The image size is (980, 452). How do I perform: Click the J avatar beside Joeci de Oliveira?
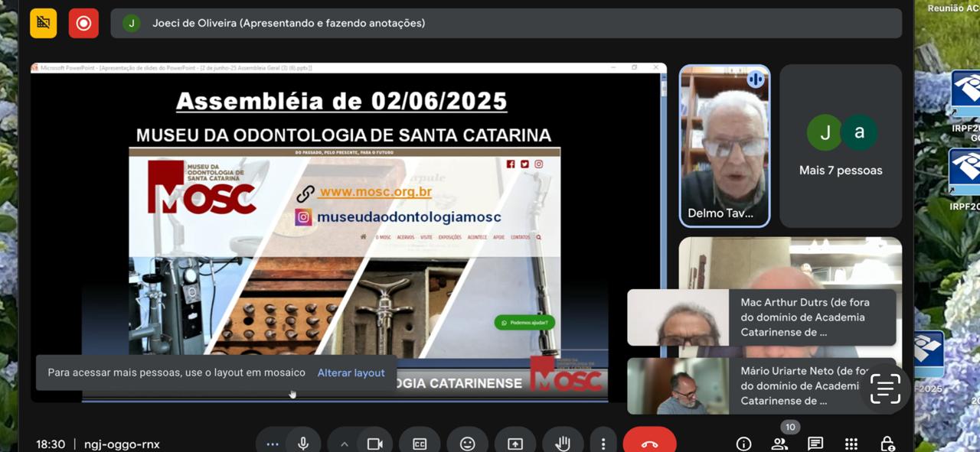point(131,23)
